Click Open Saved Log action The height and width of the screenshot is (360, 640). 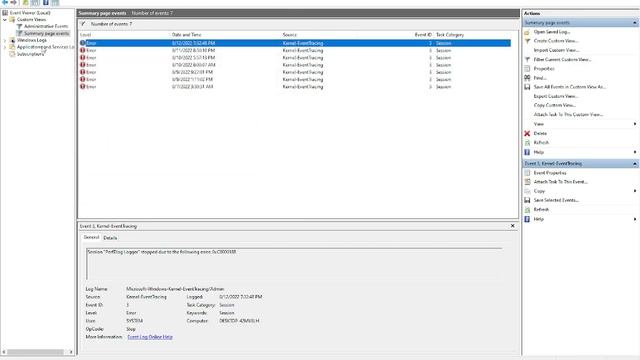point(551,32)
